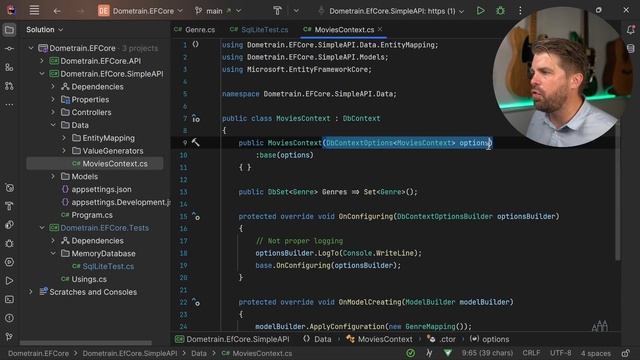Open the Solution view dropdown
The image size is (640, 360).
[44, 29]
